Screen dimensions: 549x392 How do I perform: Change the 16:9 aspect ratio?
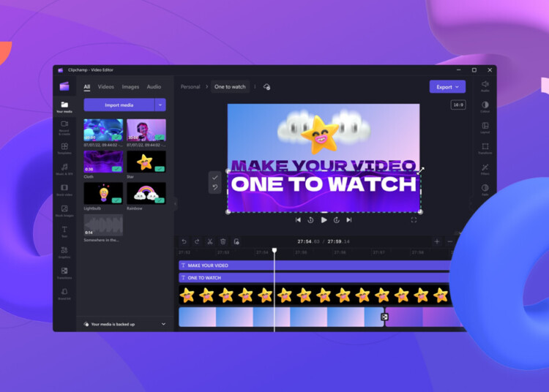[458, 105]
